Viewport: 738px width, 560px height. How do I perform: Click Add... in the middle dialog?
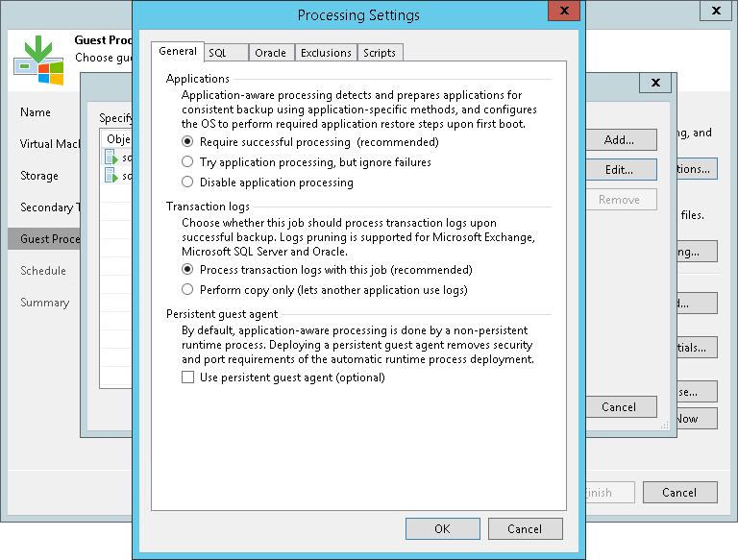(620, 140)
